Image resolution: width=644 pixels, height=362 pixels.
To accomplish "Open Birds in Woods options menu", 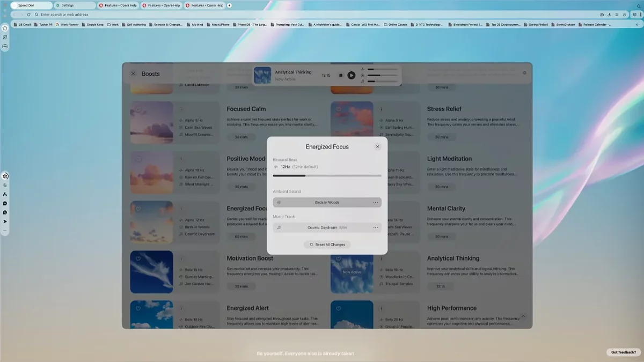I will (375, 203).
